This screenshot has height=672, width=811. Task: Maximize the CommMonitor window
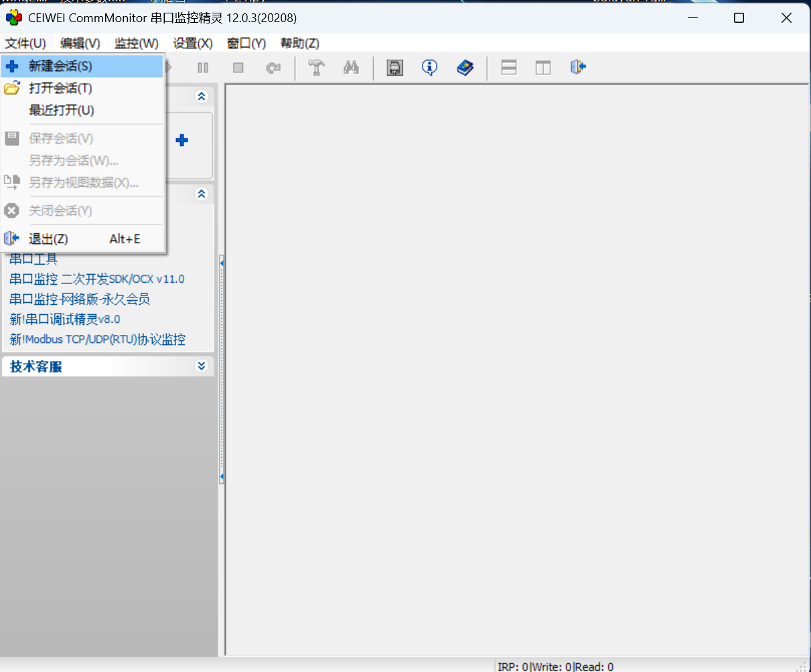click(x=739, y=18)
